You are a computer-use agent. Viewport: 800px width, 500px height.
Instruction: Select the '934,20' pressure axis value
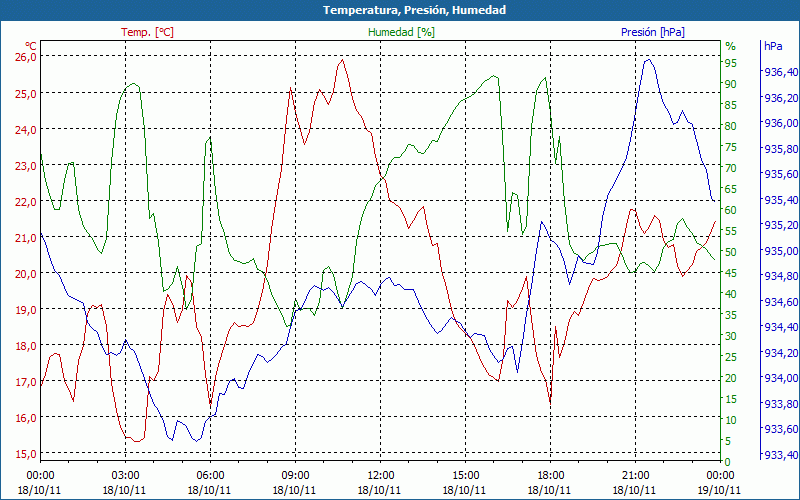781,352
